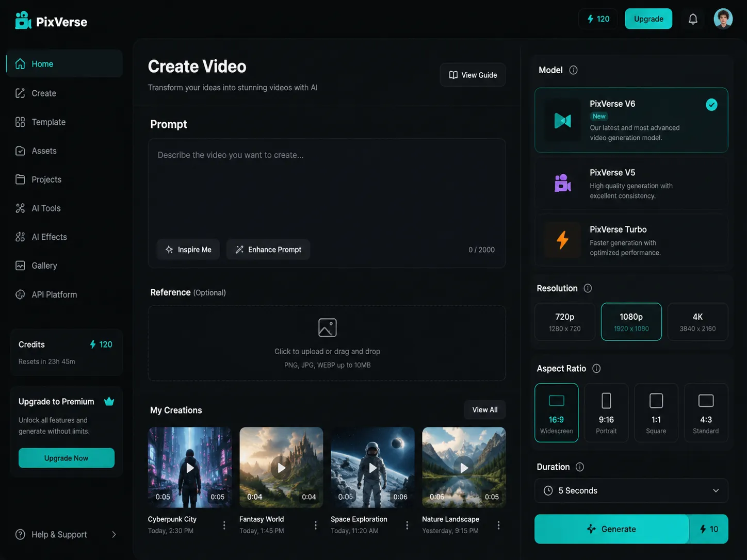Select the PixVerse V6 model
The width and height of the screenshot is (747, 560).
631,120
